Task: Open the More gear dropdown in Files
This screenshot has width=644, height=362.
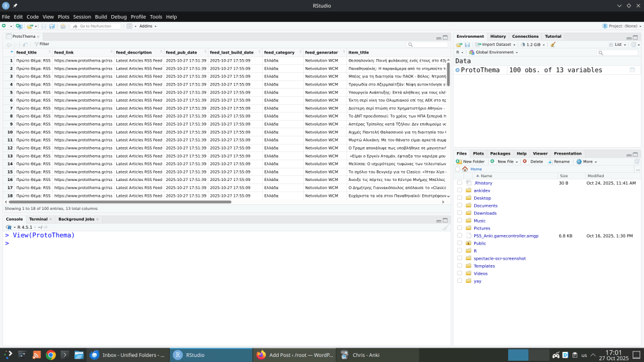Action: pos(587,162)
